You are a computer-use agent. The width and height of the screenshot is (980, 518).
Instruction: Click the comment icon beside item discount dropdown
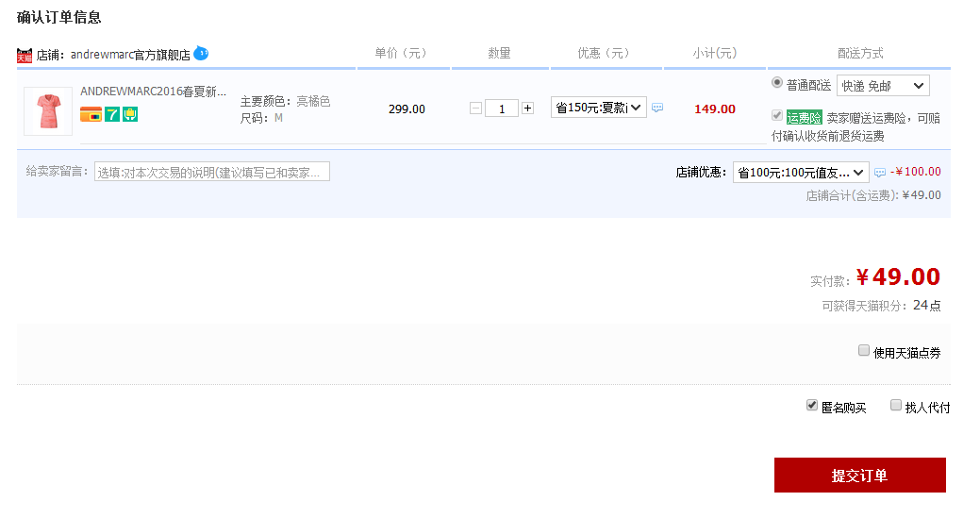coord(656,108)
